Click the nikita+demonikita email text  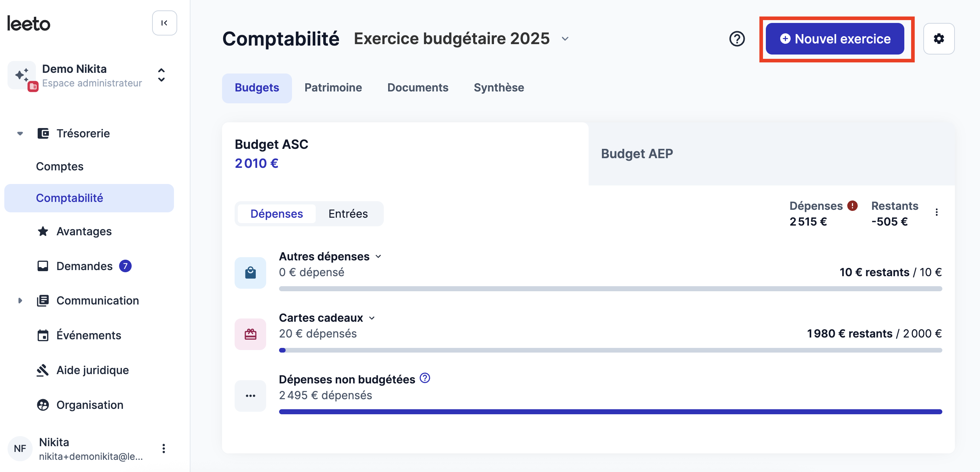tap(91, 457)
